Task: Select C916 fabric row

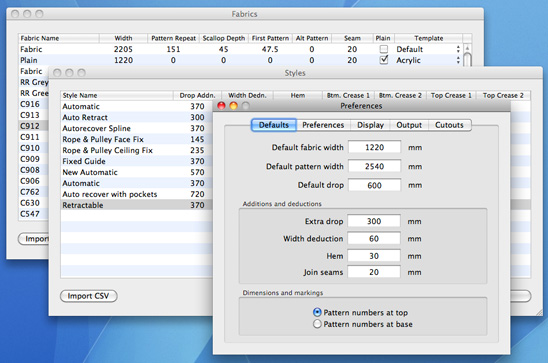Action: (x=33, y=104)
